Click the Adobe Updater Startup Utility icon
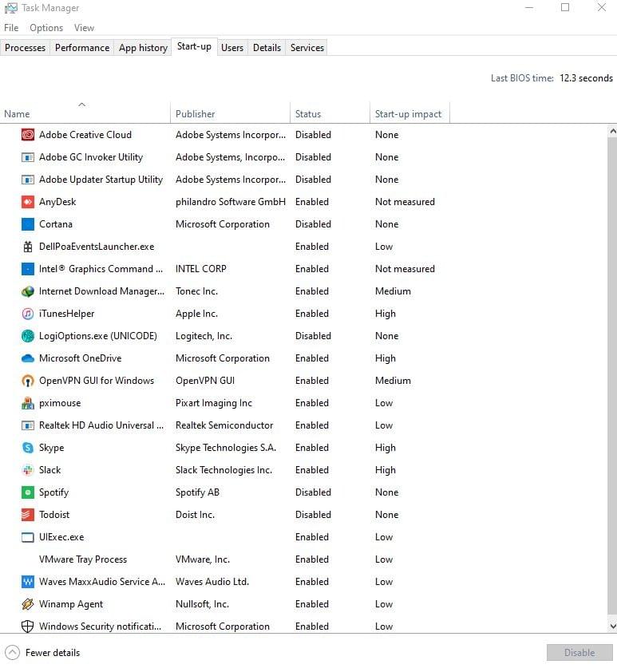617x672 pixels. point(28,180)
